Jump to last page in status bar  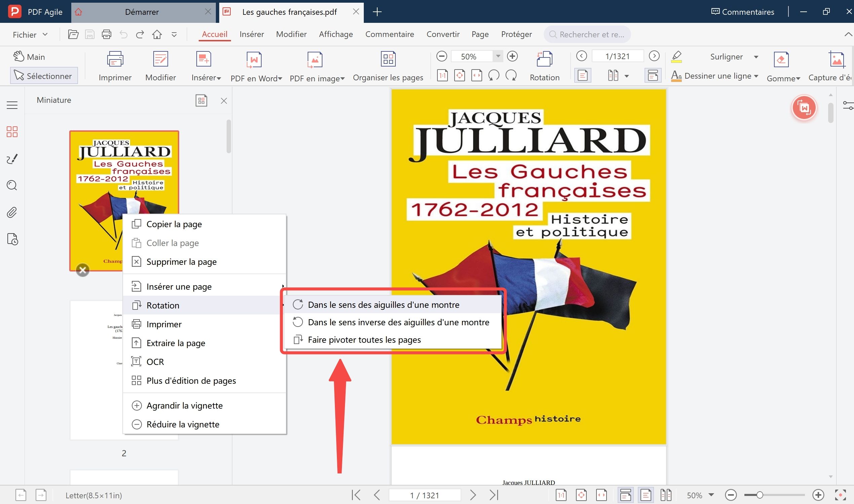(x=494, y=495)
